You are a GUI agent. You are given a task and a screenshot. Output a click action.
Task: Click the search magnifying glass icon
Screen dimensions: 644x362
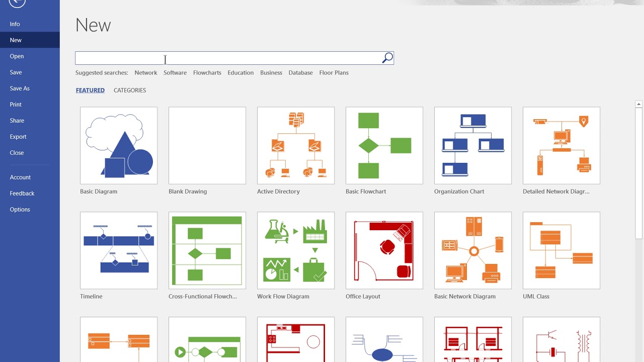[x=387, y=57]
